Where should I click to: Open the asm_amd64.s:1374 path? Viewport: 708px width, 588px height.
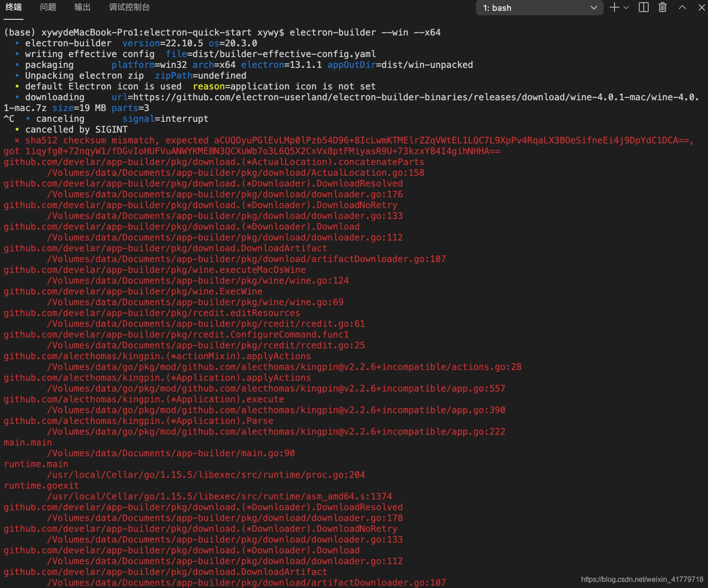220,496
